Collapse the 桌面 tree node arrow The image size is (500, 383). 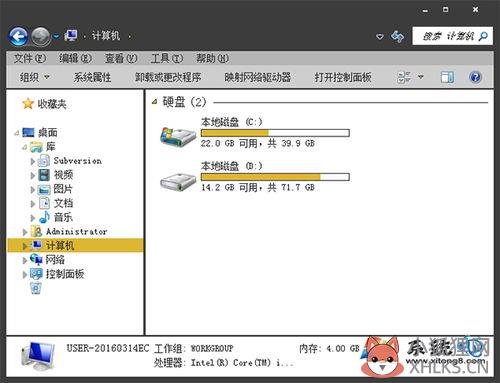pos(16,133)
